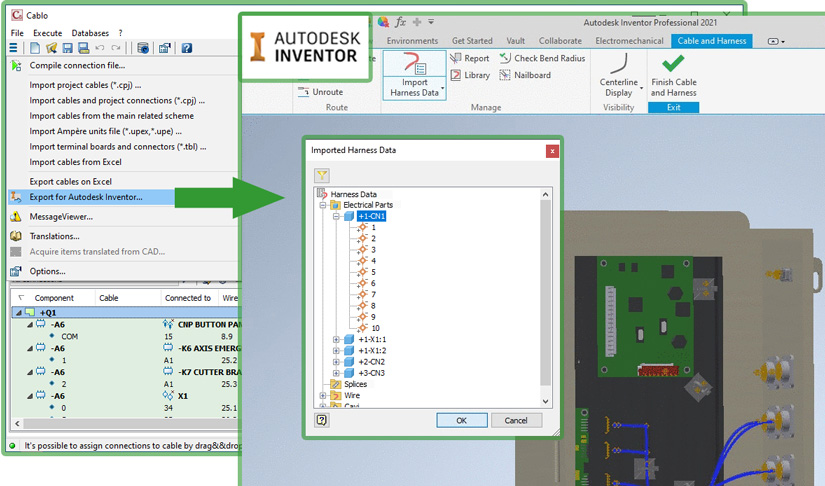This screenshot has width=825, height=486.
Task: Switch to the Electromechanical ribbon tab
Action: pyautogui.click(x=629, y=40)
